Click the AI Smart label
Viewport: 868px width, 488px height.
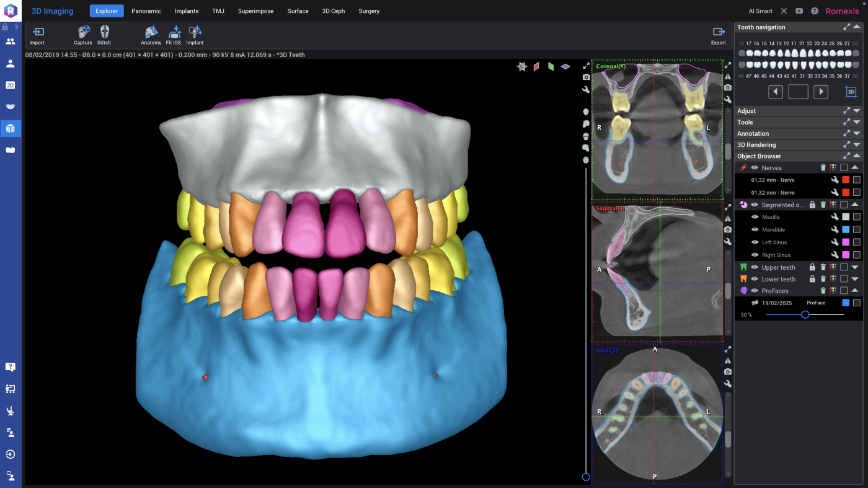coord(760,11)
